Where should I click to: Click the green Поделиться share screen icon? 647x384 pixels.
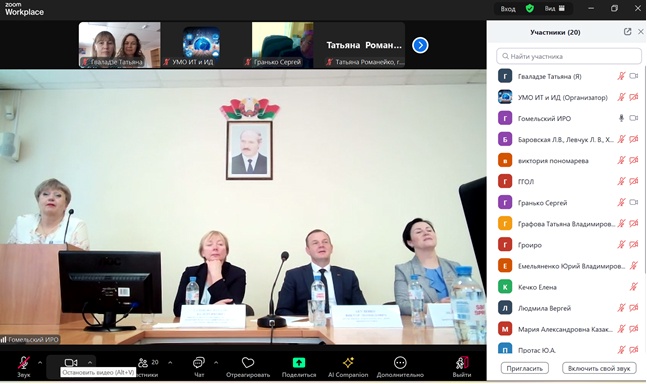tap(299, 363)
